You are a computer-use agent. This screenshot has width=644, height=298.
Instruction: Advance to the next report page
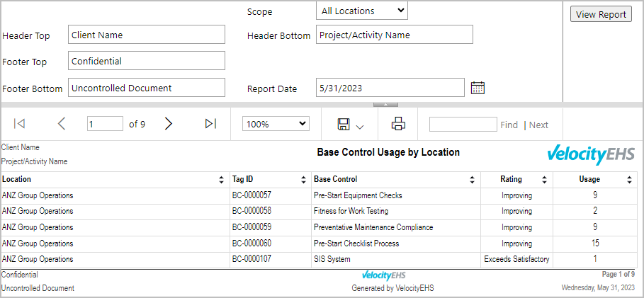(x=169, y=124)
